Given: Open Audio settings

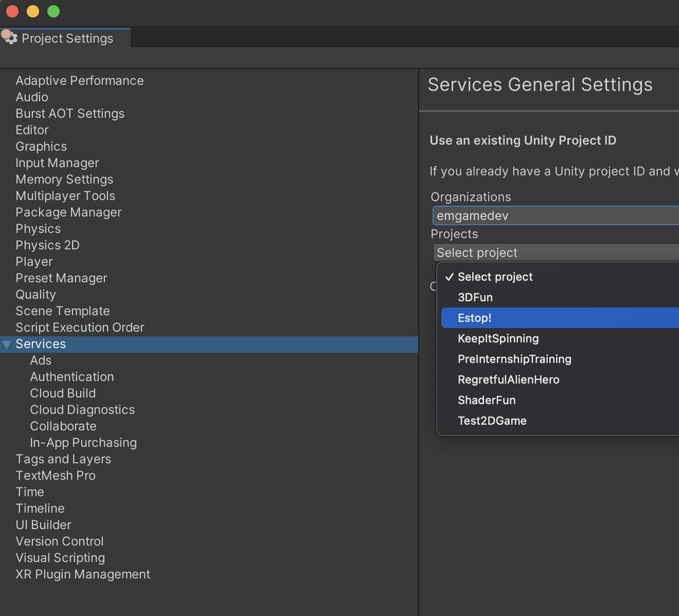Looking at the screenshot, I should pyautogui.click(x=32, y=97).
